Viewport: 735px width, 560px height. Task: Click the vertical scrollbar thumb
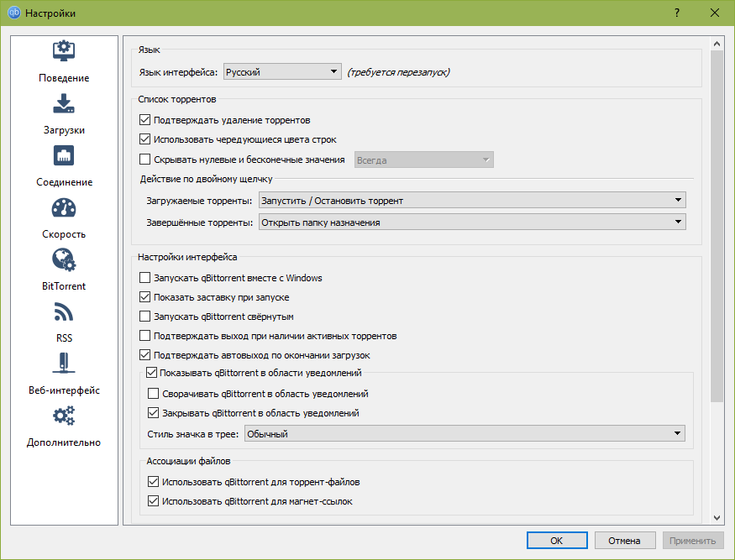[717, 226]
